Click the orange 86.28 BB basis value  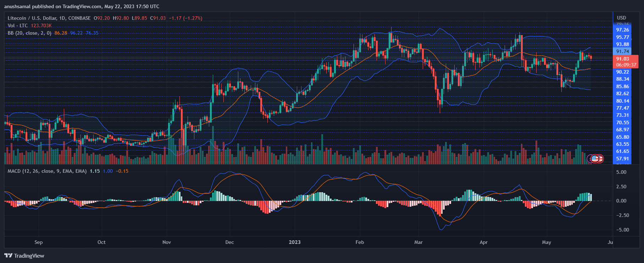[61, 33]
